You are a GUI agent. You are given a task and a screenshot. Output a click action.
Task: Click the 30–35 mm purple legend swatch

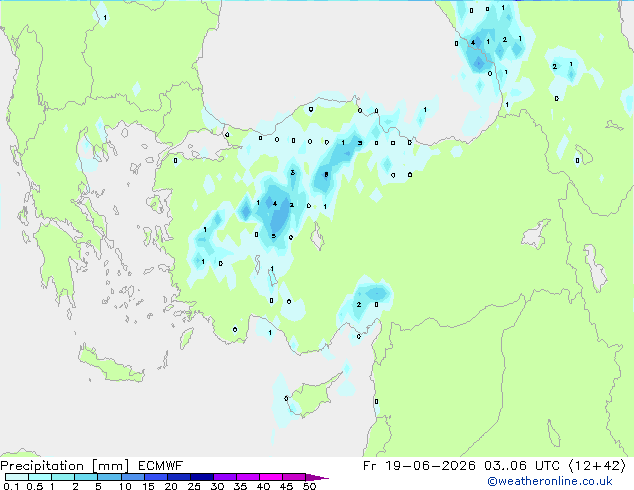point(224,477)
